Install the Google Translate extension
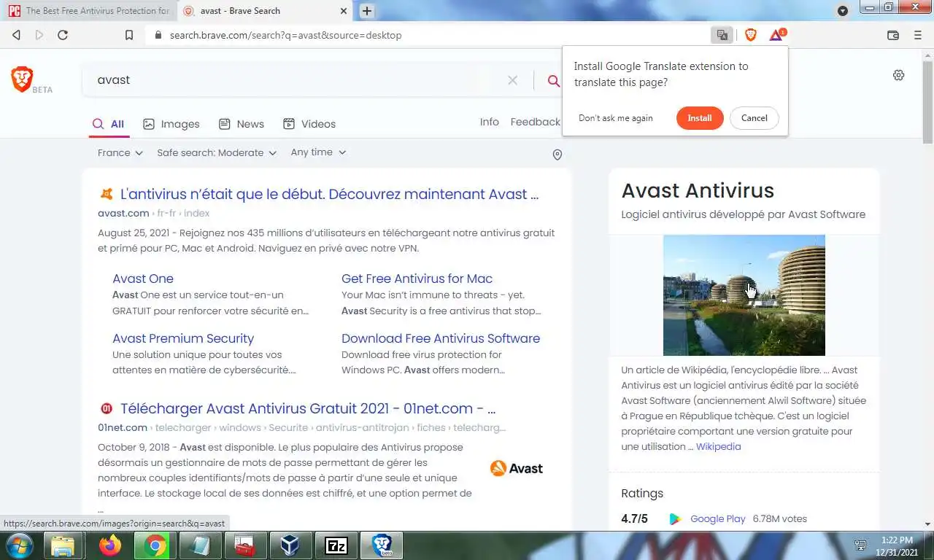The height and width of the screenshot is (560, 934). click(699, 118)
